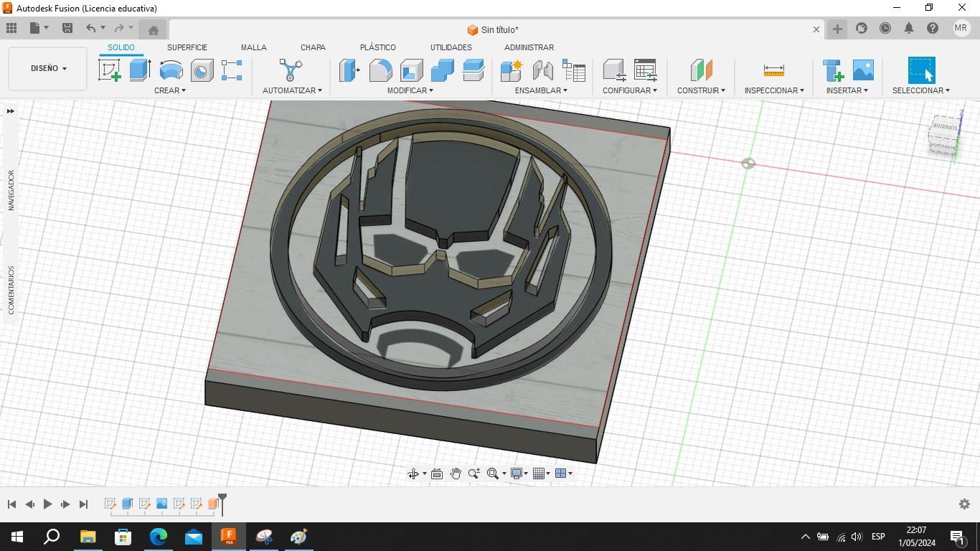Click the Home button
The width and height of the screenshot is (980, 551).
coord(153,29)
